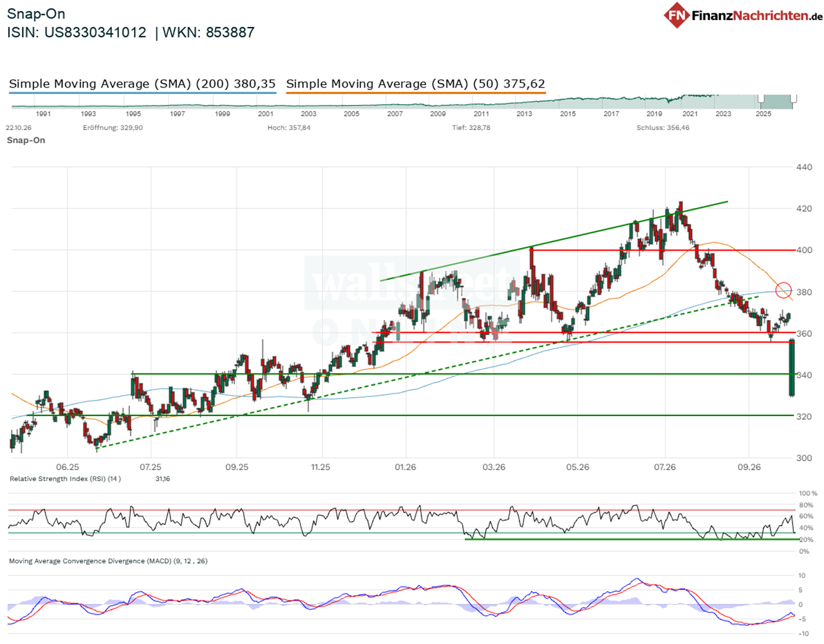824x644 pixels.
Task: Click the '440' price axis label
Action: click(x=804, y=167)
